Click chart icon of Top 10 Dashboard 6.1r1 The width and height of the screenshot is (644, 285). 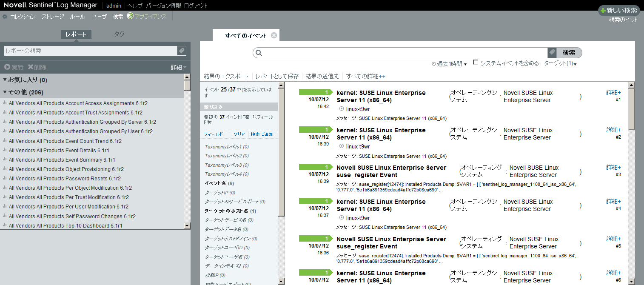[5, 226]
